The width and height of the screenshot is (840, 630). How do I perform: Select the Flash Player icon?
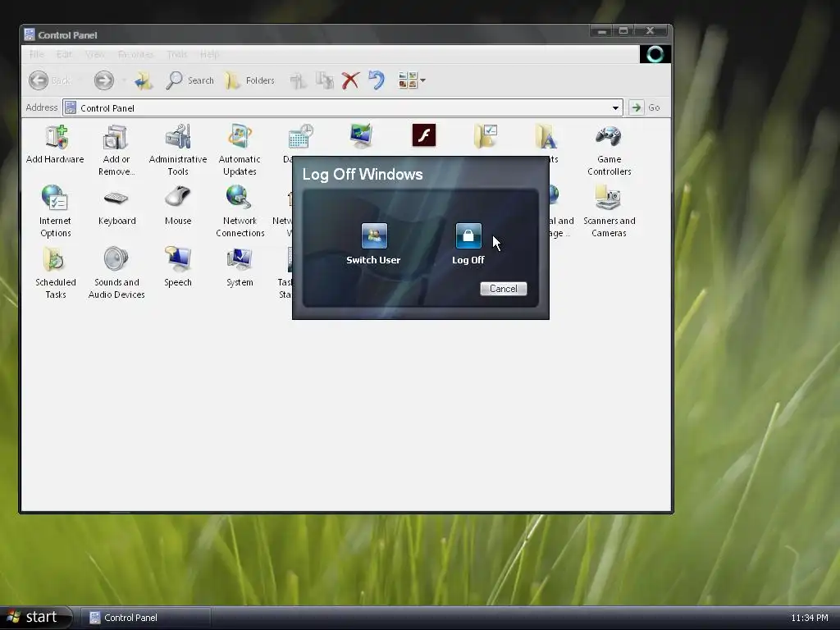coord(424,135)
